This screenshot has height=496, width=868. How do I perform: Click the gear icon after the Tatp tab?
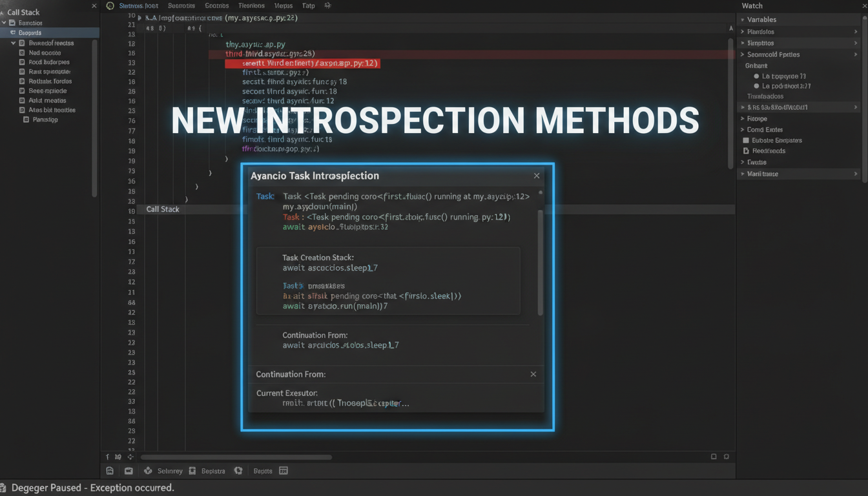327,6
